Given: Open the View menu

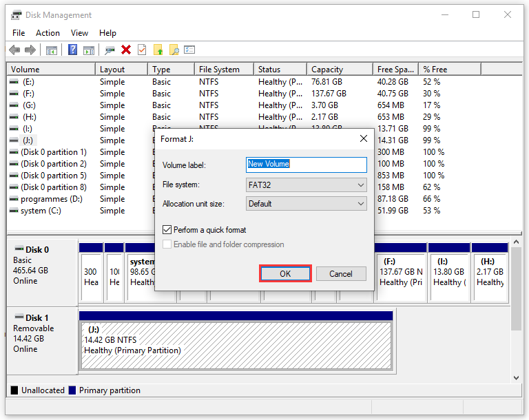Looking at the screenshot, I should pyautogui.click(x=79, y=33).
